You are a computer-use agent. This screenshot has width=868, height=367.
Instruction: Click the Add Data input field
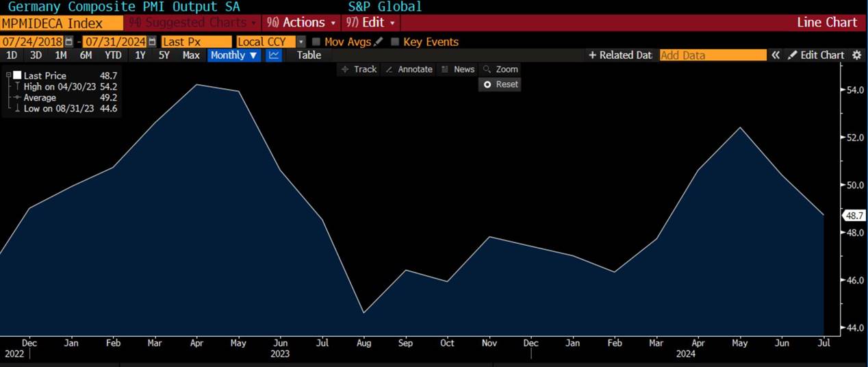(713, 55)
